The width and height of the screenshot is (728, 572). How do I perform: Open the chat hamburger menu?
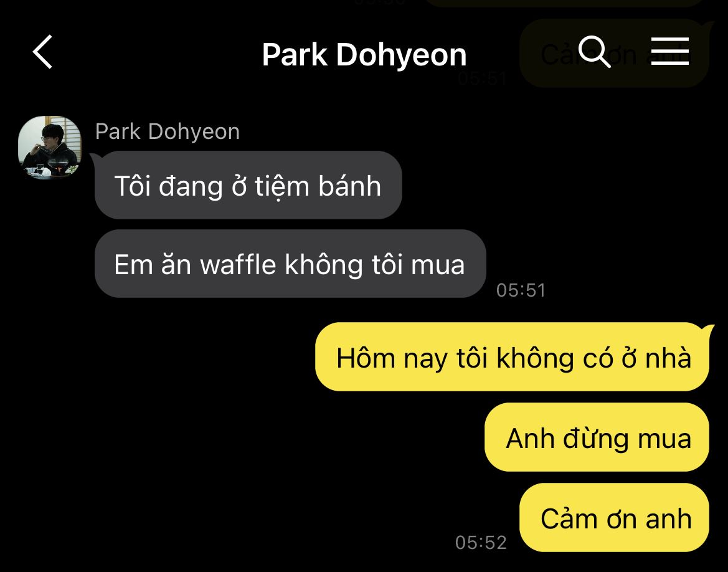[x=669, y=51]
